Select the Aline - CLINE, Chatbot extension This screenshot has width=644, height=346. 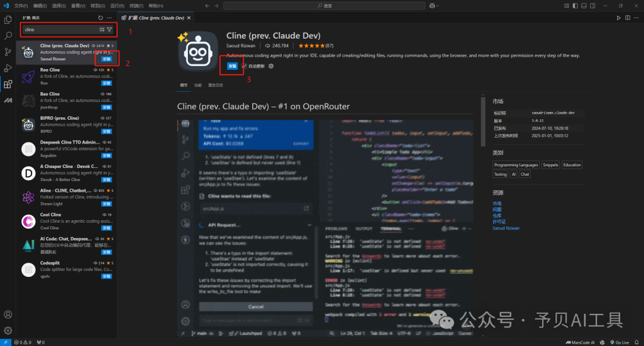[x=67, y=197]
